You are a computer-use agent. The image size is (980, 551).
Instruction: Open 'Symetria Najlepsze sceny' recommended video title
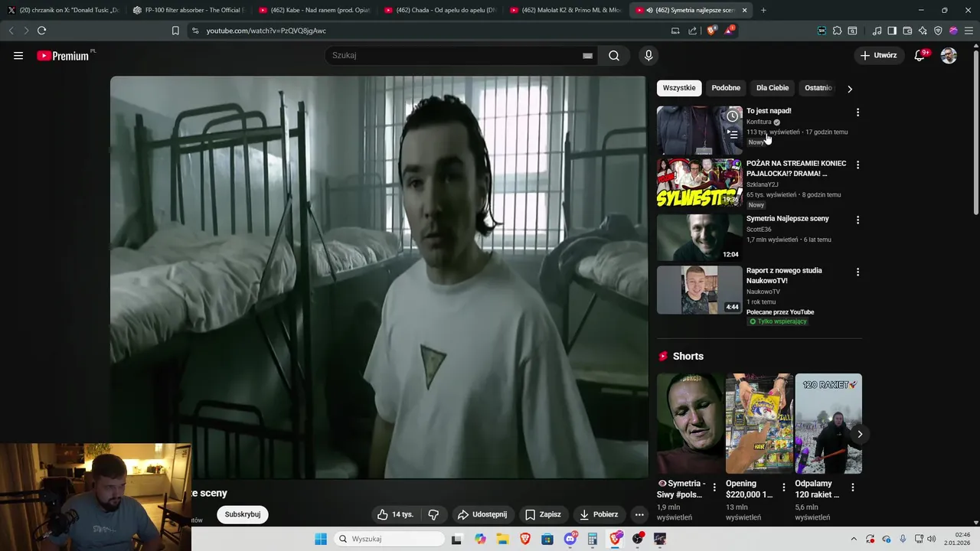pyautogui.click(x=788, y=218)
